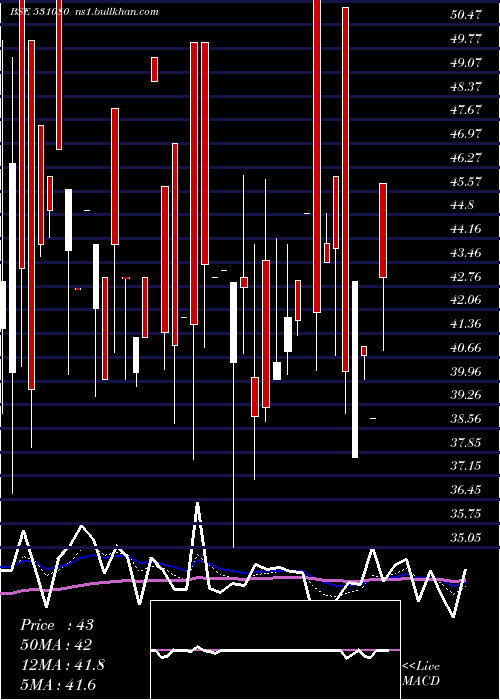Click the 38.56 price axis label
Image resolution: width=500 pixels, height=700 pixels.
coord(466,419)
